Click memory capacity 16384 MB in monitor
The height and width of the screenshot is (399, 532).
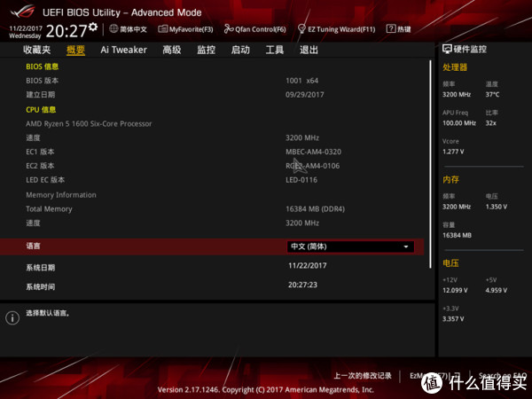coord(457,235)
